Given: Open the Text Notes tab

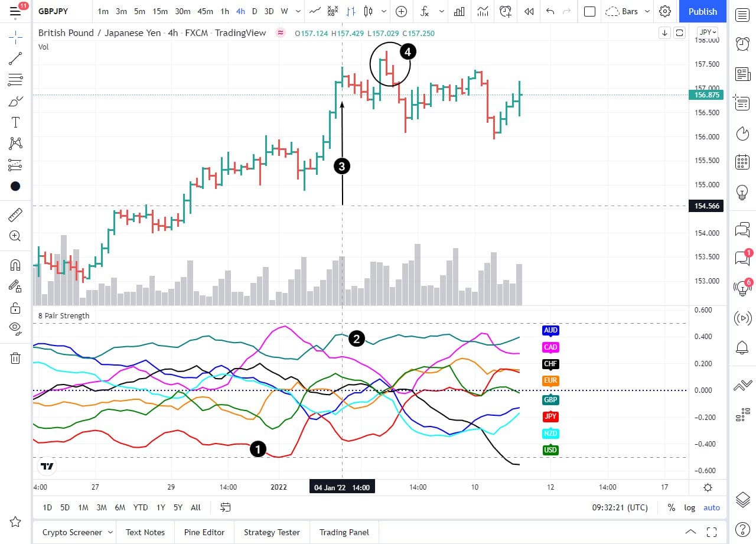Looking at the screenshot, I should (145, 532).
